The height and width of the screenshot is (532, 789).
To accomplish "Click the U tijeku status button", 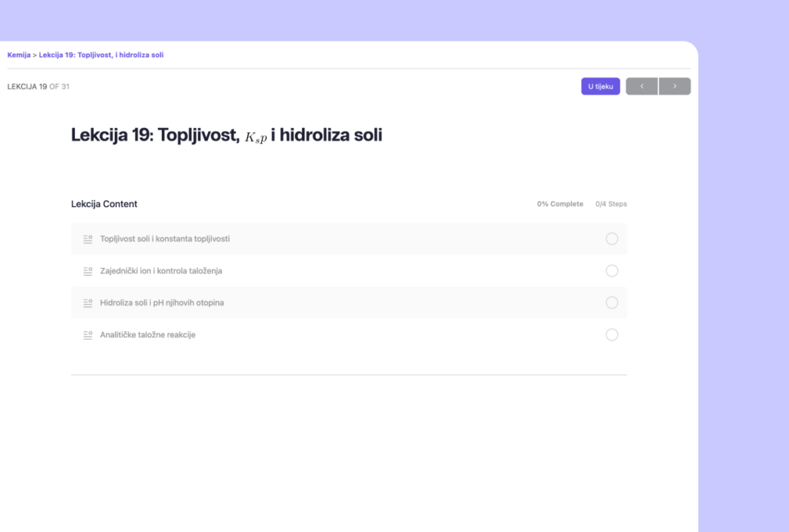I will [x=600, y=86].
